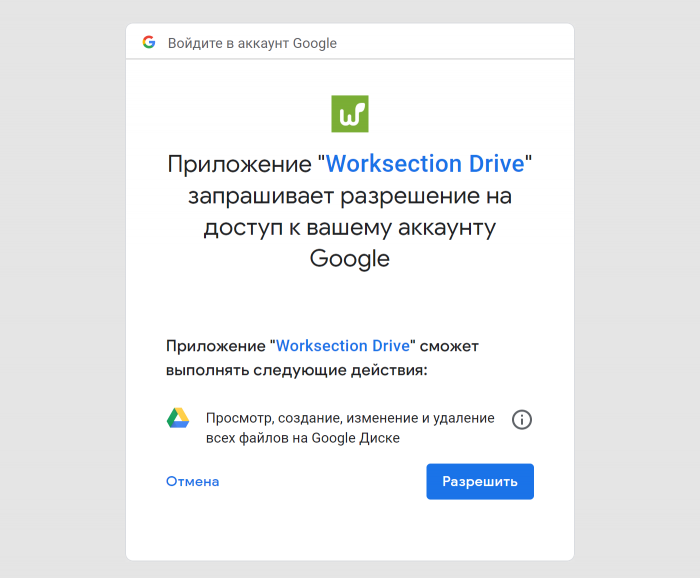The height and width of the screenshot is (578, 700).
Task: Click header text Войдите в аккаунт Google
Action: pyautogui.click(x=252, y=44)
